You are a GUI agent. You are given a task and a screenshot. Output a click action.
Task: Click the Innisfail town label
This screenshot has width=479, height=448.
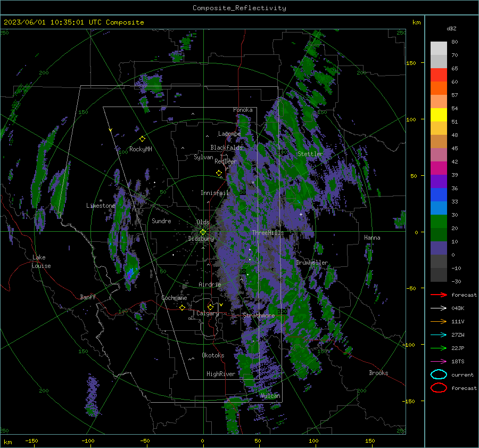(214, 193)
